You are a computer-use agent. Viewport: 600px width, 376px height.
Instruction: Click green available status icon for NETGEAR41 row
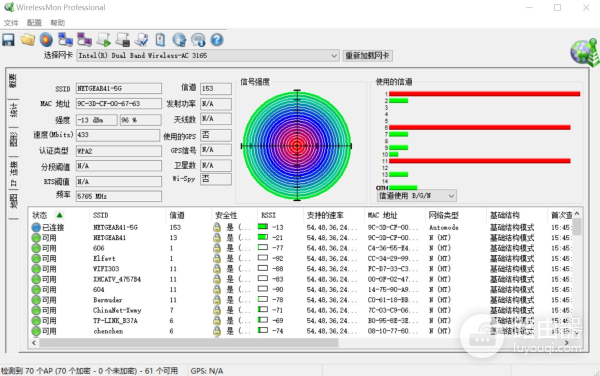36,238
